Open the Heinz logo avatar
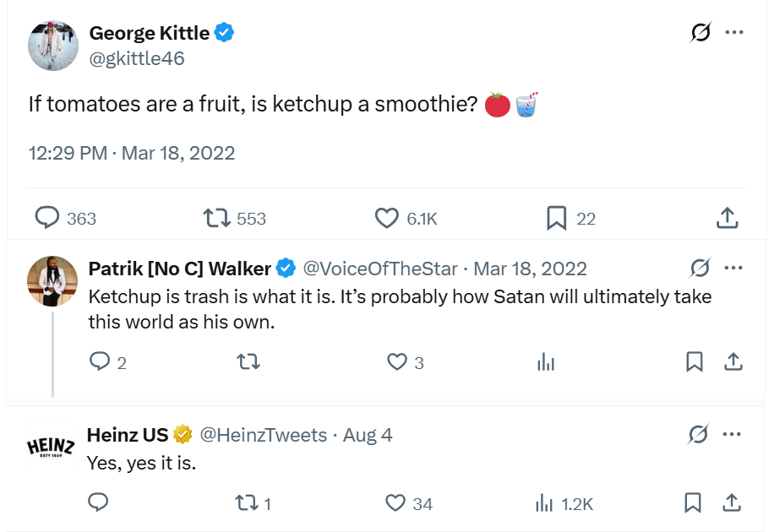Image resolution: width=774 pixels, height=532 pixels. (x=52, y=447)
